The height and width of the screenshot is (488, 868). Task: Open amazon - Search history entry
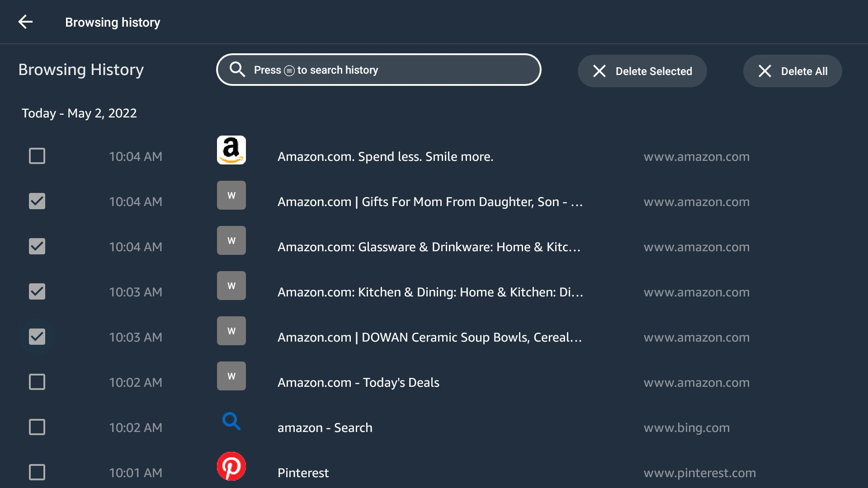(x=325, y=427)
